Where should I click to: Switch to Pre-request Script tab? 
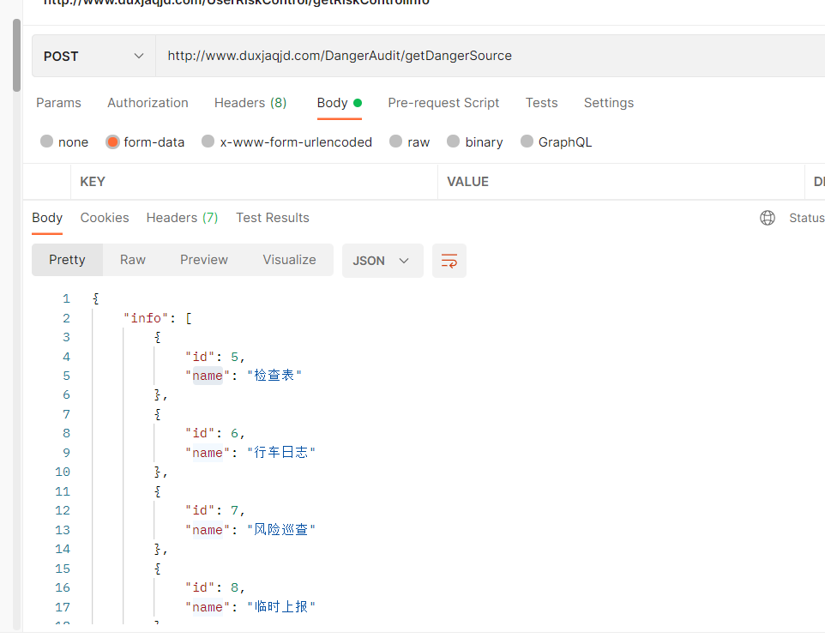[443, 103]
